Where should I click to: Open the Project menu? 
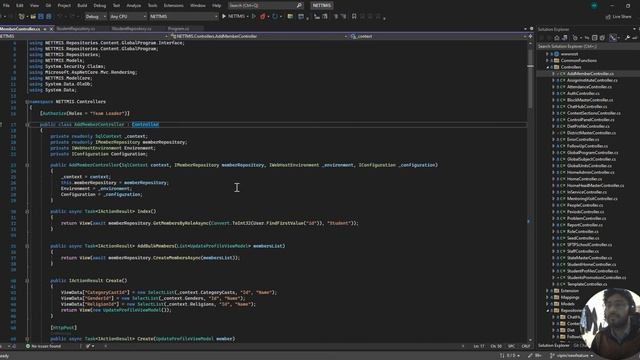click(64, 6)
